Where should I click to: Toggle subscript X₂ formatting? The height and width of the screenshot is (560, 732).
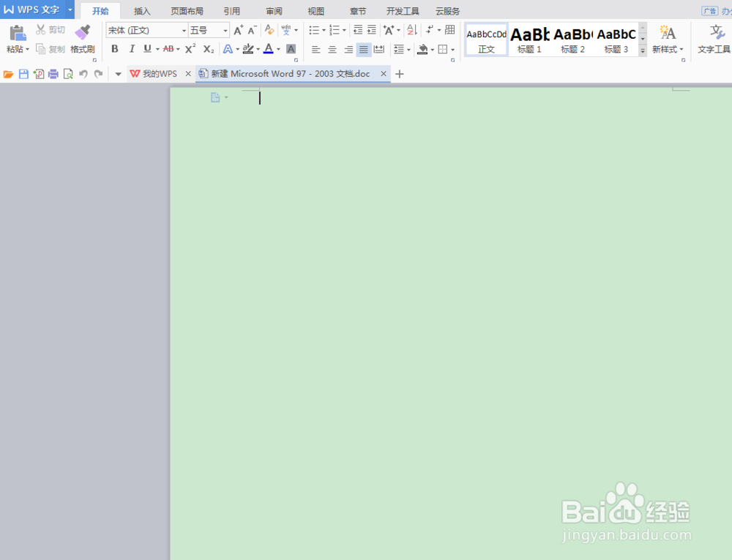[x=209, y=49]
